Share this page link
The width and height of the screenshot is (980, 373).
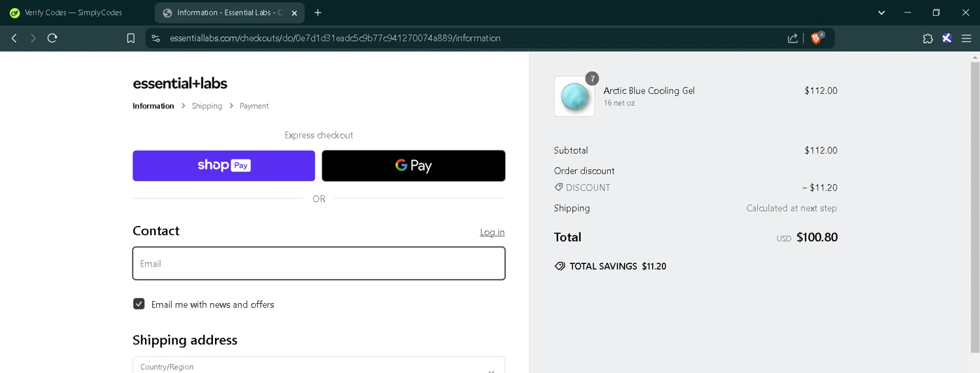pos(792,39)
